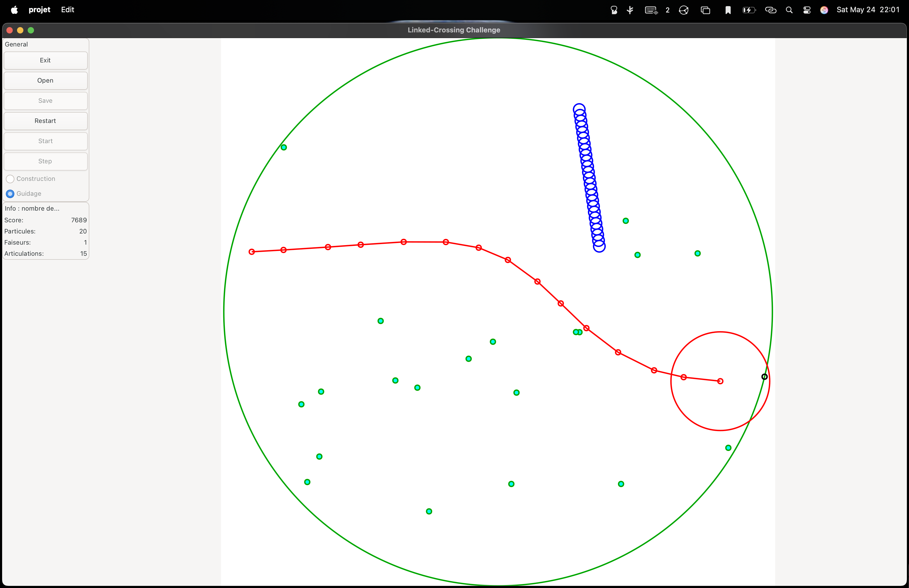This screenshot has height=588, width=909.
Task: Click the date and time display
Action: click(868, 10)
